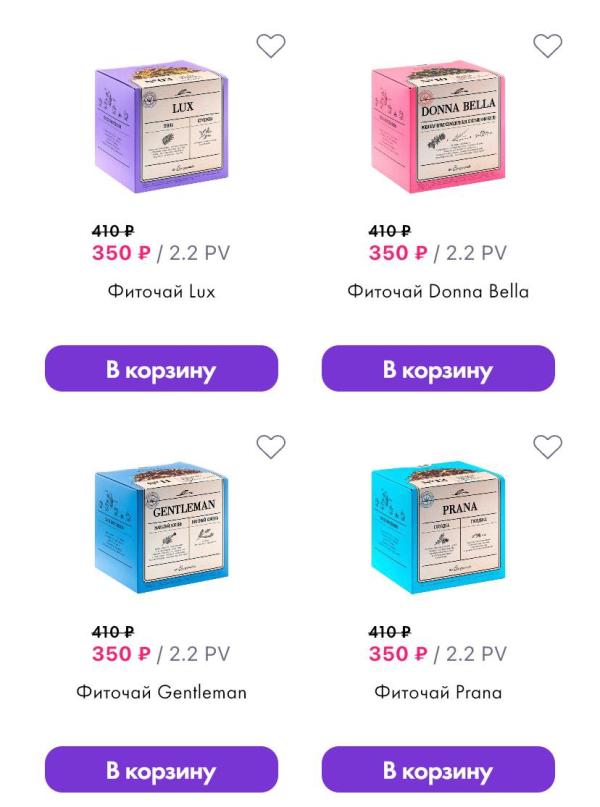The height and width of the screenshot is (807, 600).
Task: Put Фиточай Gentleman in the cart
Action: tap(162, 769)
